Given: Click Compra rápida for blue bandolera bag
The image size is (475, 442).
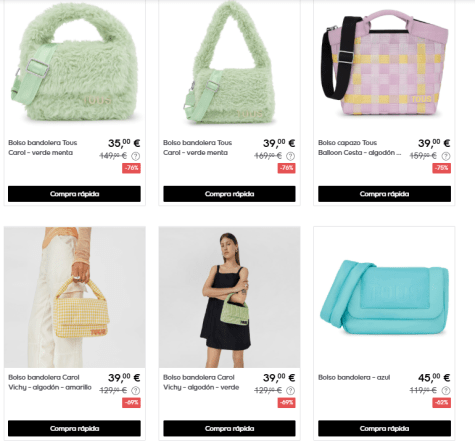Looking at the screenshot, I should coord(384,428).
